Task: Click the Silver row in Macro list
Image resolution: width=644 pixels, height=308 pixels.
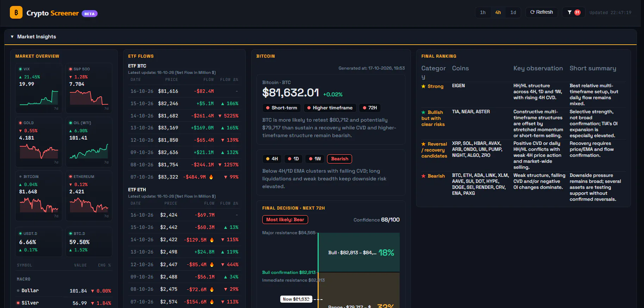Action: click(64, 303)
